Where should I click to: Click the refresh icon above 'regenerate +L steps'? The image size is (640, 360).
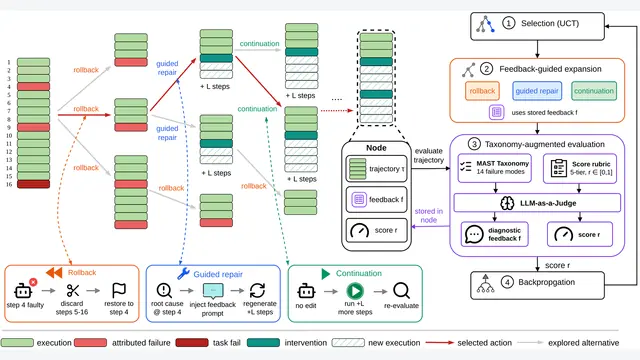[x=258, y=291]
